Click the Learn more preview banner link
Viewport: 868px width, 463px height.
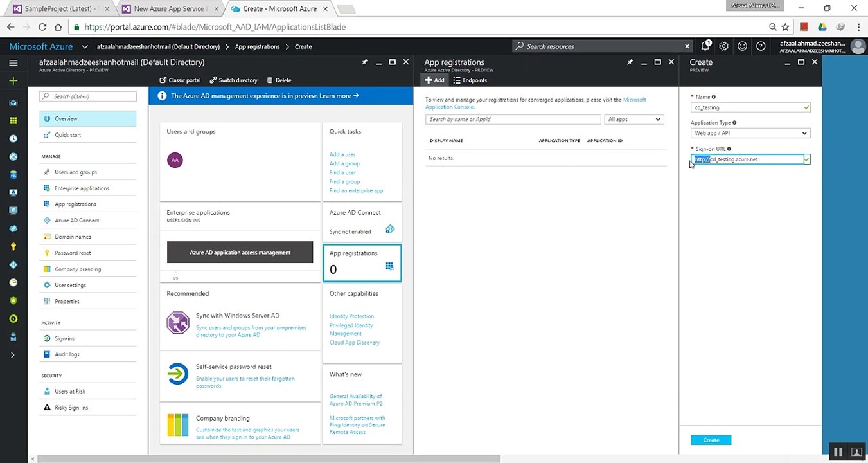[x=339, y=96]
